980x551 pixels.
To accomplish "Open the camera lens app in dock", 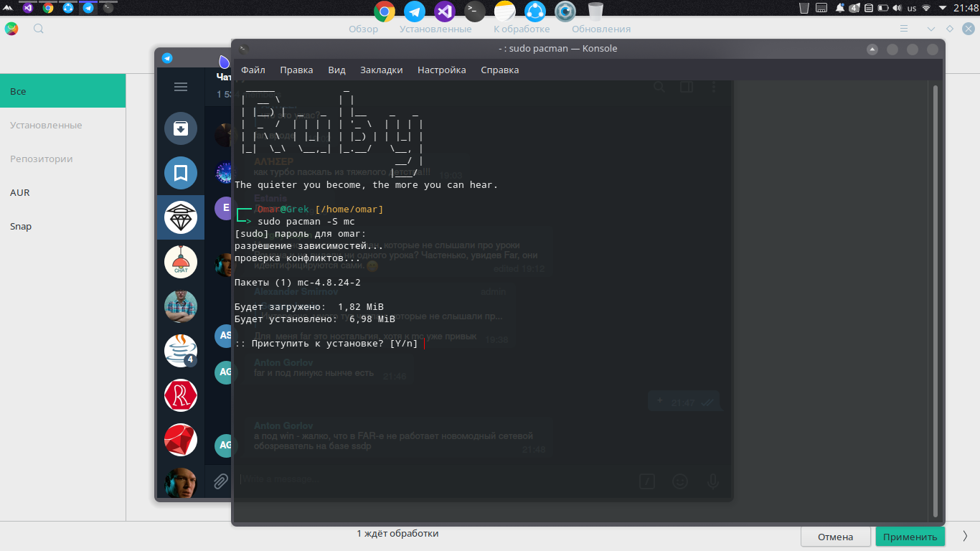I will pos(565,11).
